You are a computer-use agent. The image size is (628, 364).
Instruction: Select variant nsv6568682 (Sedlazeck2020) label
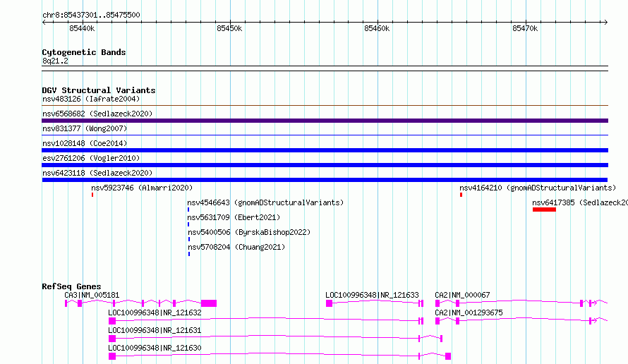point(97,114)
